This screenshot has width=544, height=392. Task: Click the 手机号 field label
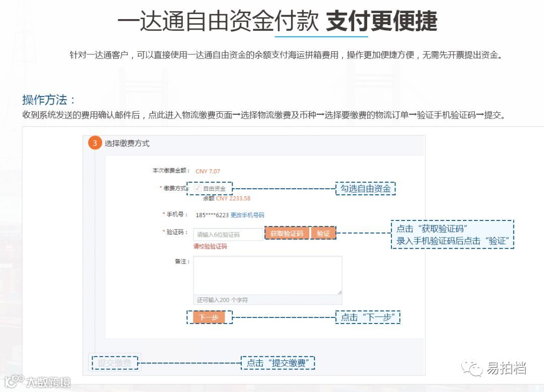tap(176, 214)
